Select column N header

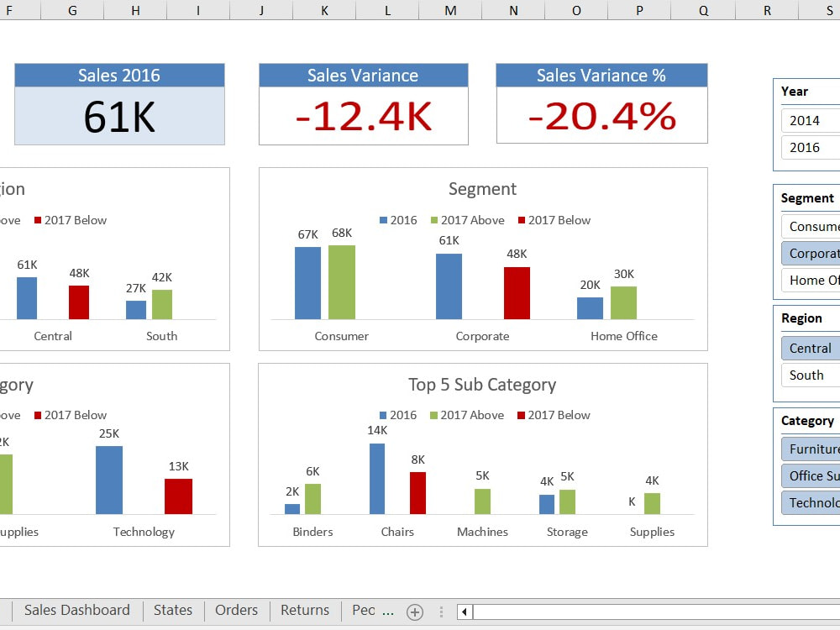(513, 10)
